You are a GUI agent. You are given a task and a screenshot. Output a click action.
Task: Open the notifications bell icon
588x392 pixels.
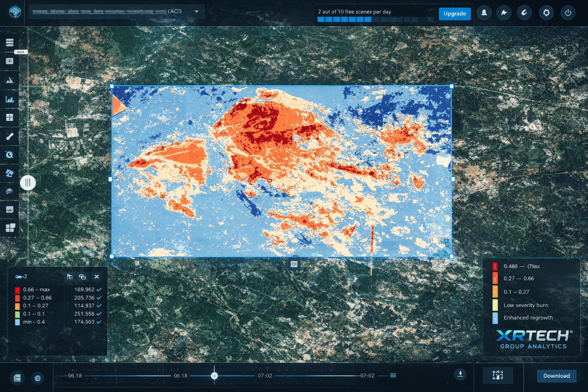484,13
